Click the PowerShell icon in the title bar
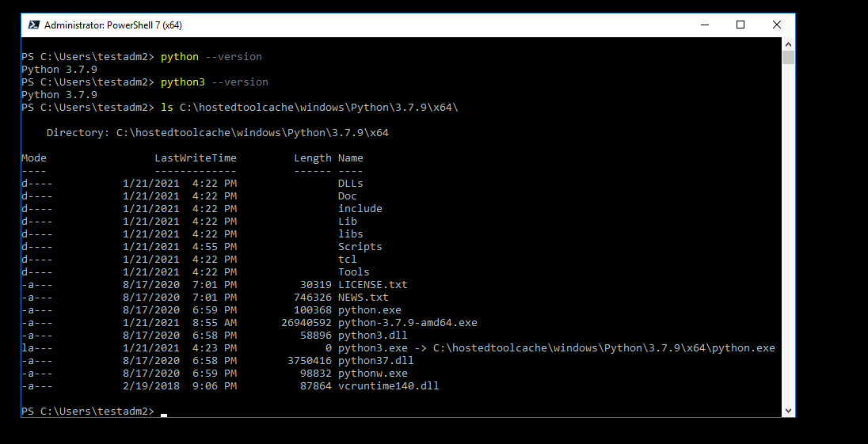Viewport: 868px width, 444px height. pyautogui.click(x=34, y=25)
